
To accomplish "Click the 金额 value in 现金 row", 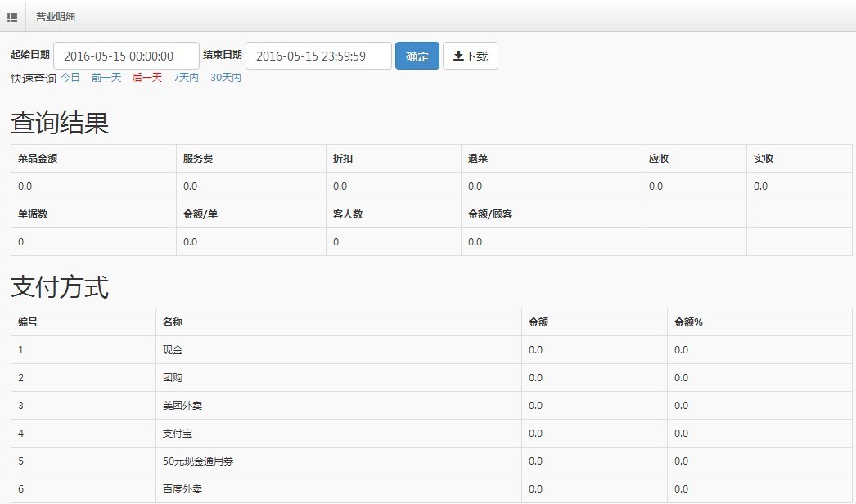I will 535,350.
